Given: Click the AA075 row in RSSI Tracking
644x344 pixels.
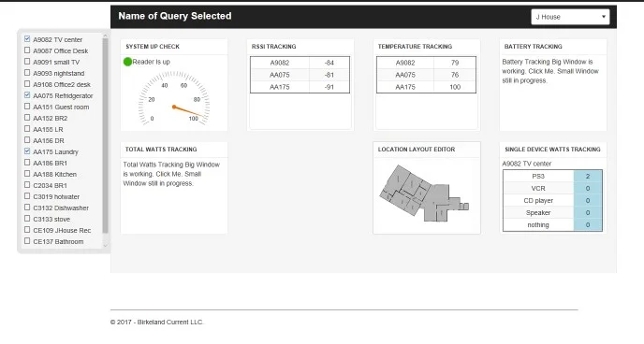Looking at the screenshot, I should [300, 75].
